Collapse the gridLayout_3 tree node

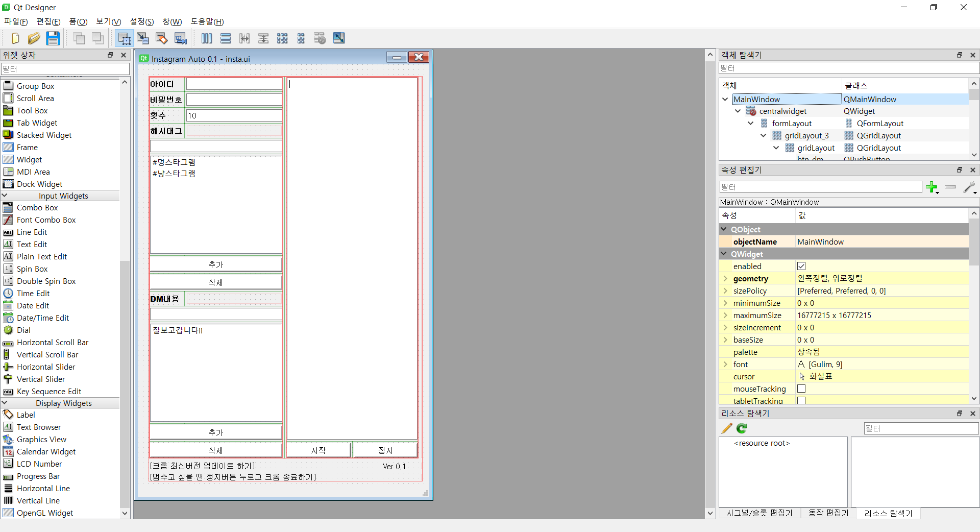(x=764, y=135)
